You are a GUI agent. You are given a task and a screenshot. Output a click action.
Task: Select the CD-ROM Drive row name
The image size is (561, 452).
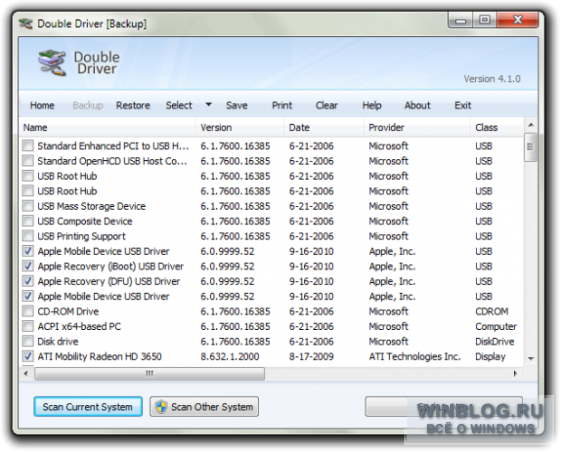(x=68, y=311)
